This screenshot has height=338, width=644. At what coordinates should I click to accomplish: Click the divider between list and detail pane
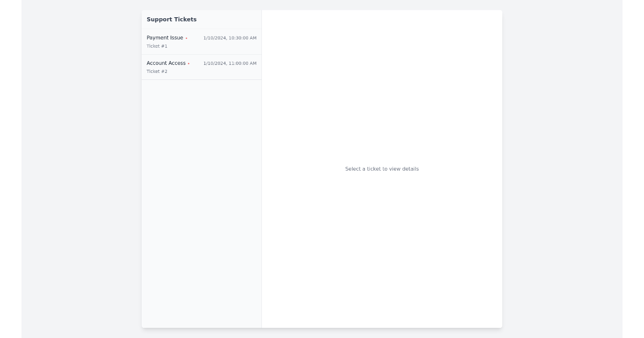coord(262,161)
